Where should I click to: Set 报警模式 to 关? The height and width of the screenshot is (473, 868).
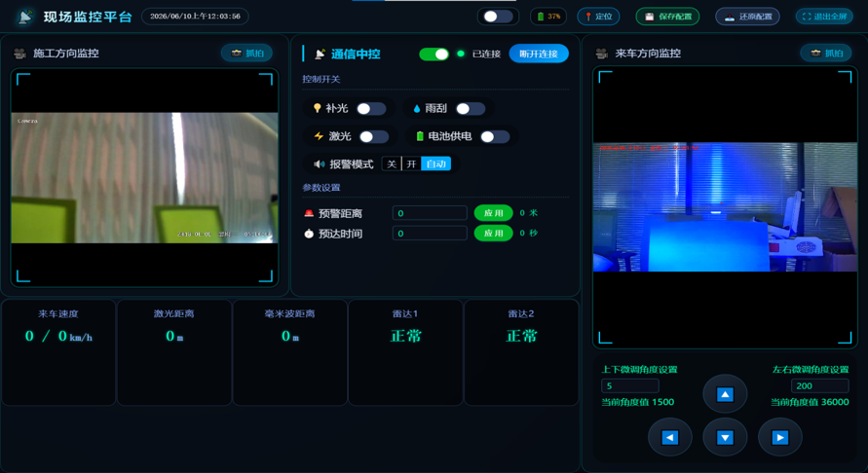point(392,164)
